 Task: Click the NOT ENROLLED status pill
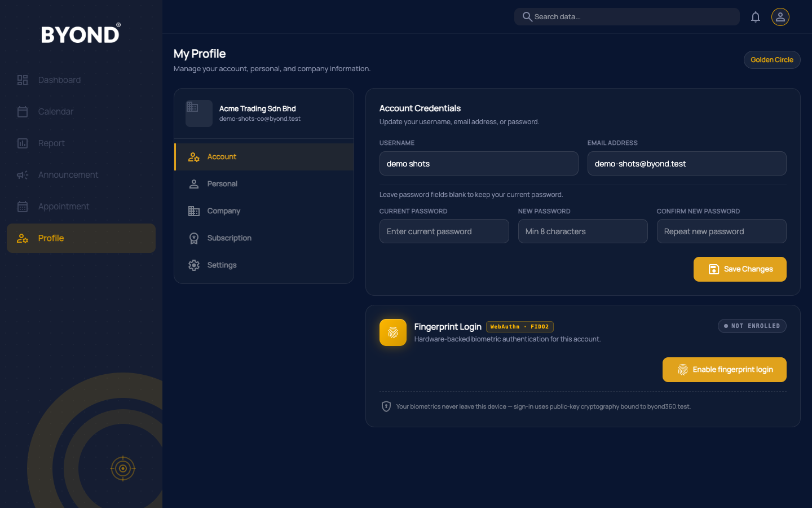752,326
